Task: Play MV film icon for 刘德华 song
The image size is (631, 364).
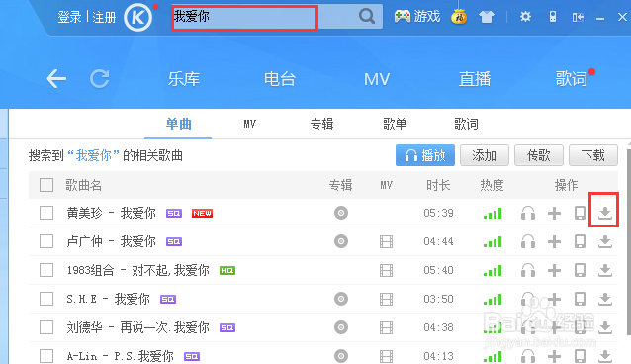Action: pos(386,327)
